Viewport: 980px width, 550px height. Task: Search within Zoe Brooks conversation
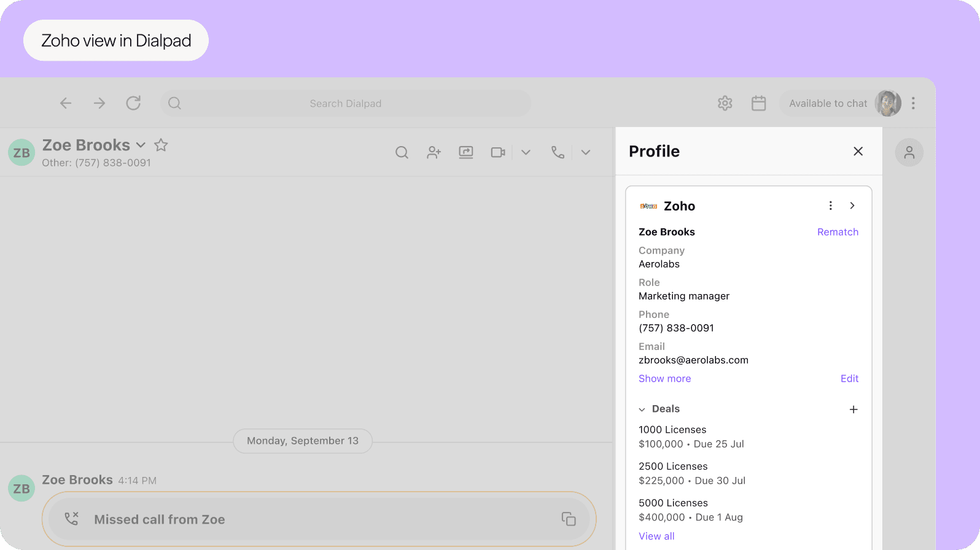402,152
